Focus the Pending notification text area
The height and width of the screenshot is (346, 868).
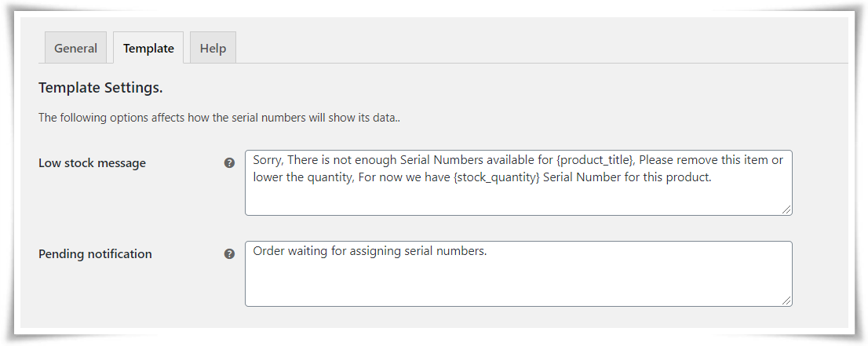(x=519, y=274)
